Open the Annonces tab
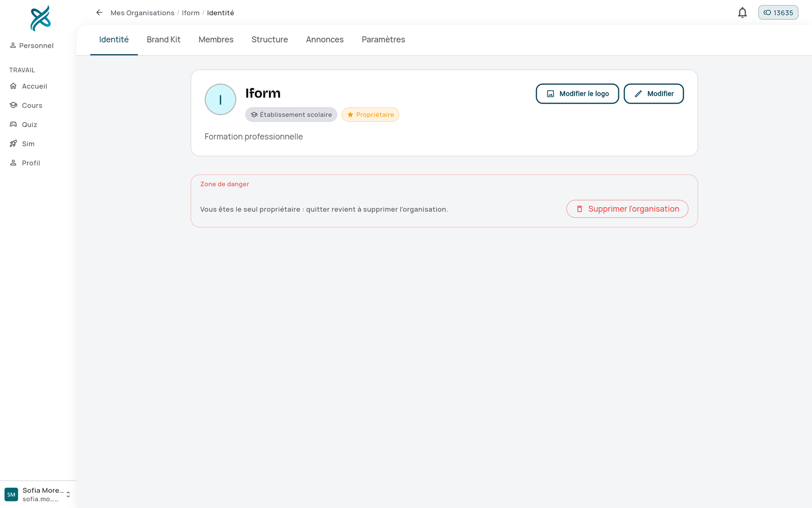 coord(325,40)
